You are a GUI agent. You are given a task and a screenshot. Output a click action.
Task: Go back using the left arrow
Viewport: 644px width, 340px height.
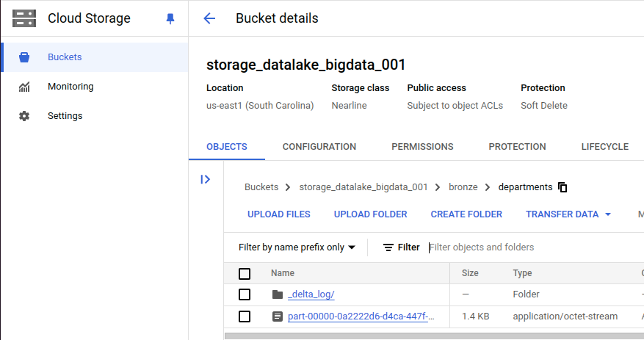(209, 18)
